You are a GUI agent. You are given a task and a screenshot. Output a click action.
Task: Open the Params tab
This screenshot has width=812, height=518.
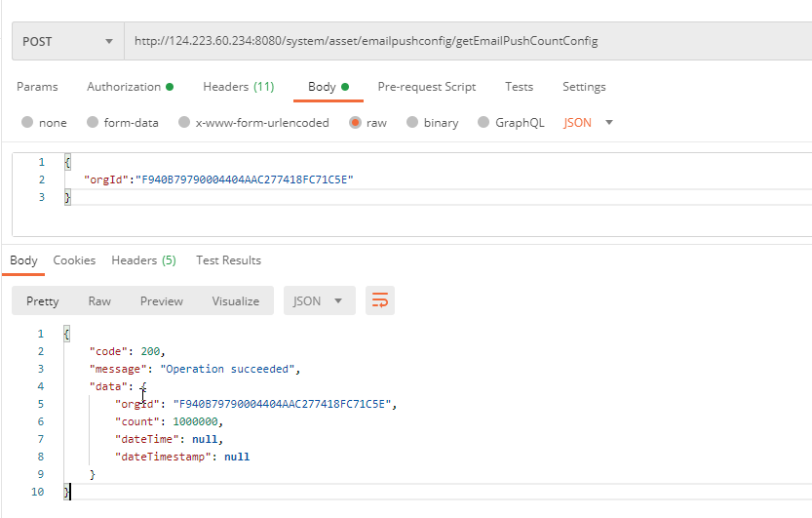point(37,87)
